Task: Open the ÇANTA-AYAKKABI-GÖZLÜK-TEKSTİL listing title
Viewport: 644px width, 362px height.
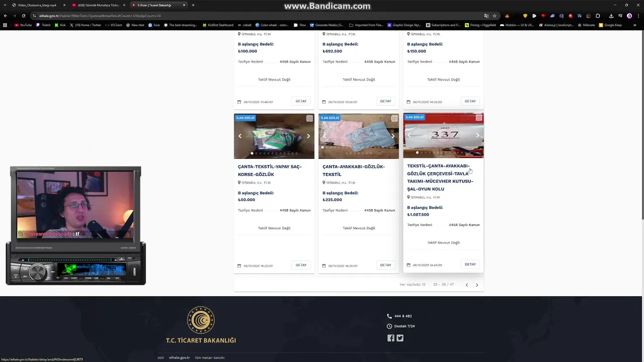Action: click(x=354, y=170)
